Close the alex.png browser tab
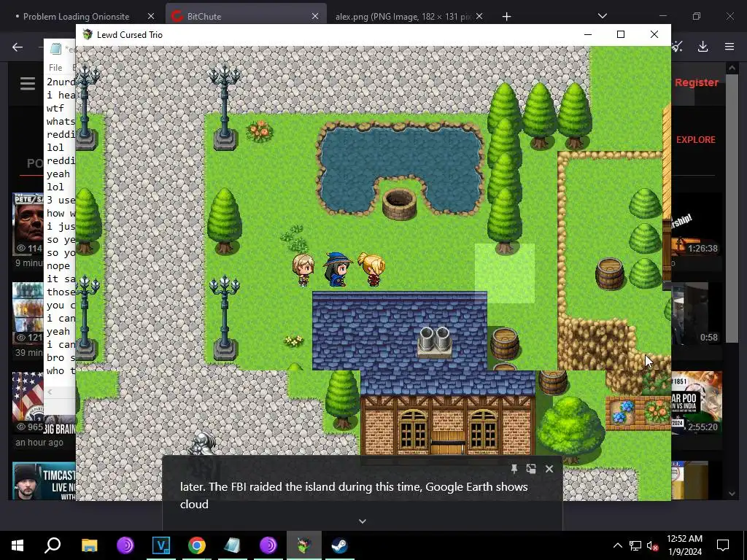747x560 pixels. tap(479, 16)
